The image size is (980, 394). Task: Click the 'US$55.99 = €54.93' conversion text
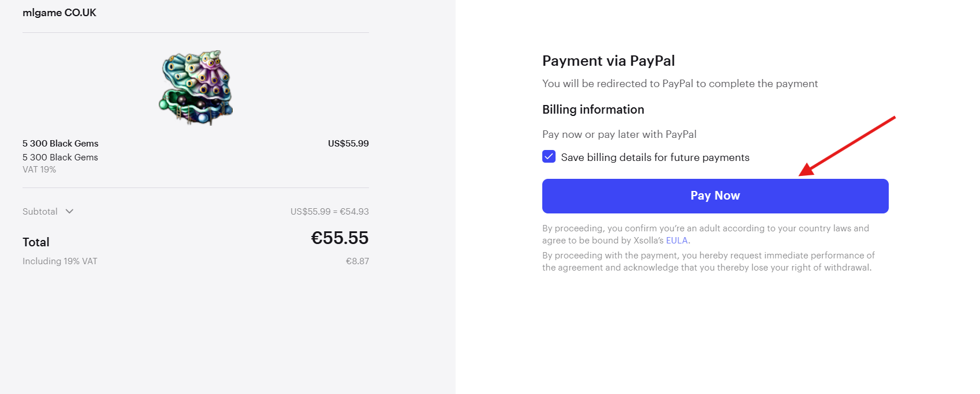point(329,212)
